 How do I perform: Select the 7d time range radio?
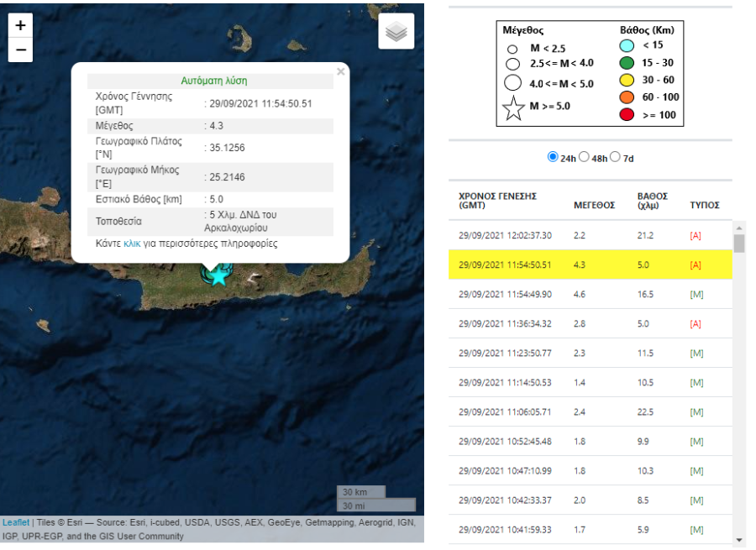[x=615, y=157]
